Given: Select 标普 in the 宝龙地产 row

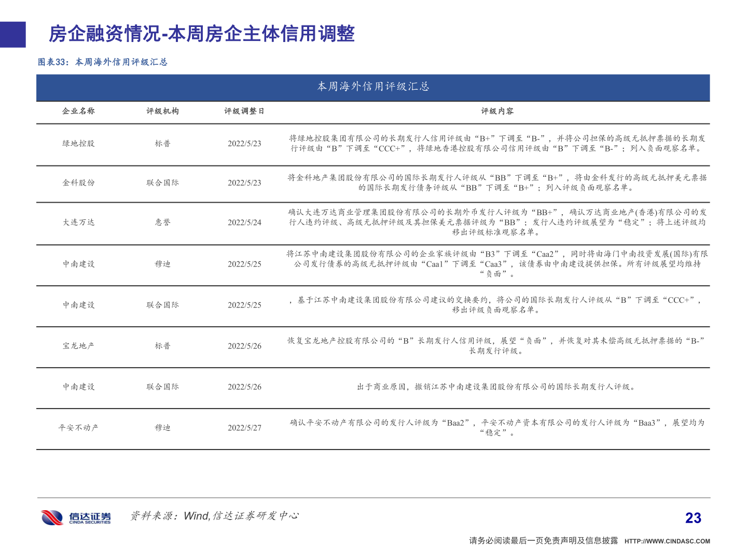Looking at the screenshot, I should pos(162,346).
